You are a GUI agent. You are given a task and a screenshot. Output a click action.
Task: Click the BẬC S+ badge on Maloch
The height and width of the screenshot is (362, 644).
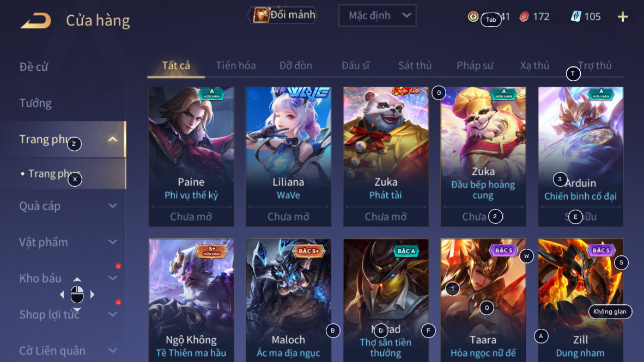(x=309, y=251)
